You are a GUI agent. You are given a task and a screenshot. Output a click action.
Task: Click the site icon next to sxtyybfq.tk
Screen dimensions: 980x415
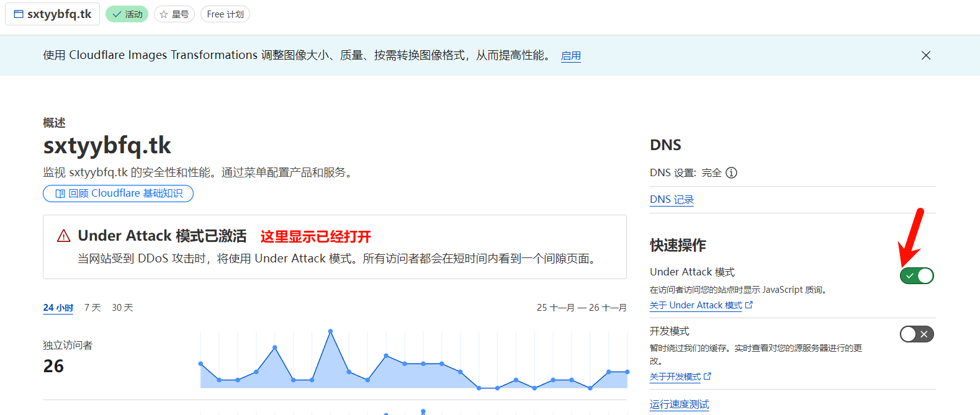point(19,14)
